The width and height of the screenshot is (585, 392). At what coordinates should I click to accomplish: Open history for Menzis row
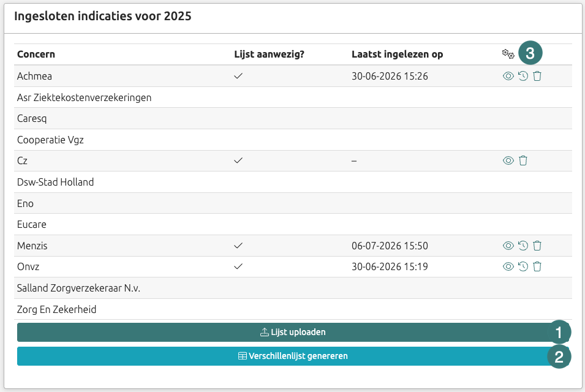click(x=523, y=246)
